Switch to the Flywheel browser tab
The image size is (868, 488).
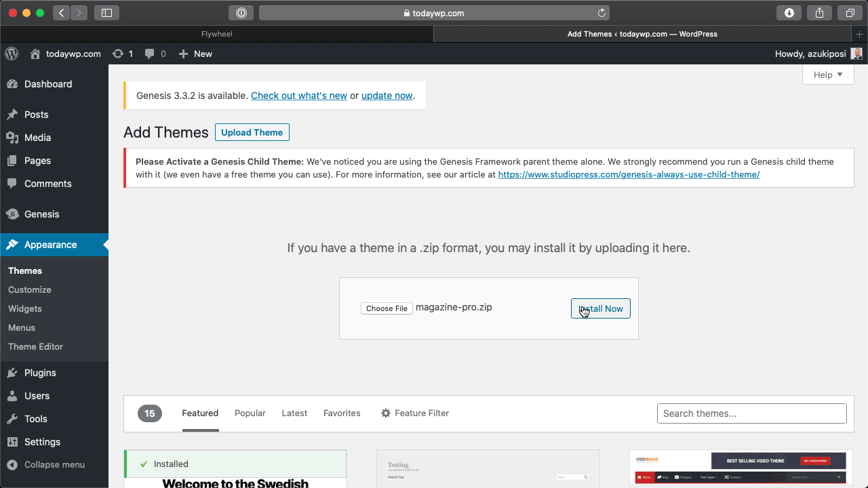tap(217, 34)
